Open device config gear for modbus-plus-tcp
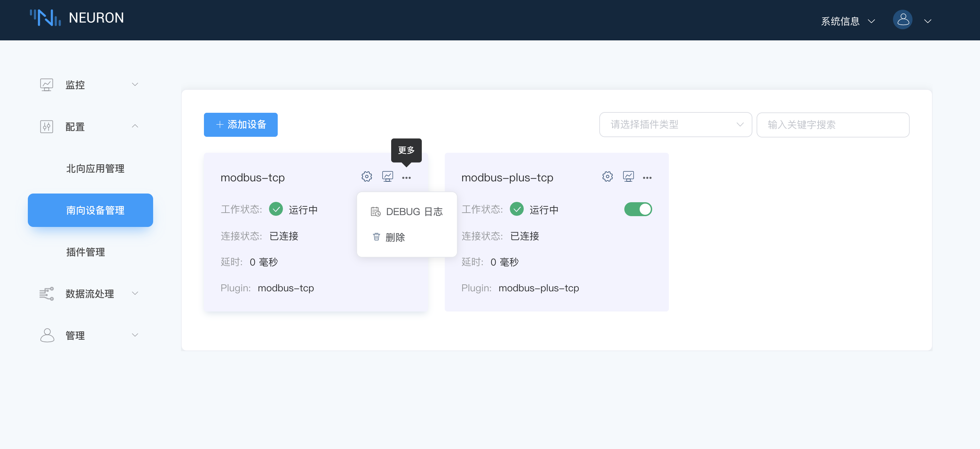Image resolution: width=980 pixels, height=449 pixels. [608, 177]
